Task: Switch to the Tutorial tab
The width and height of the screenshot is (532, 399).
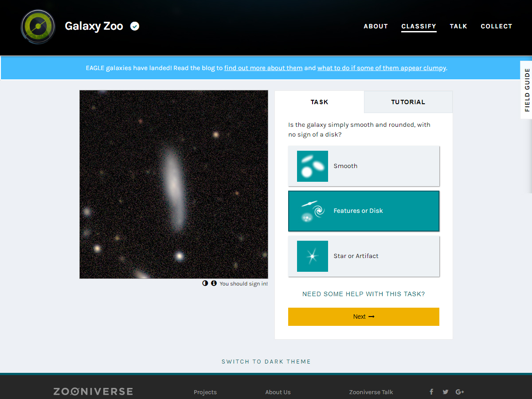Action: click(408, 102)
